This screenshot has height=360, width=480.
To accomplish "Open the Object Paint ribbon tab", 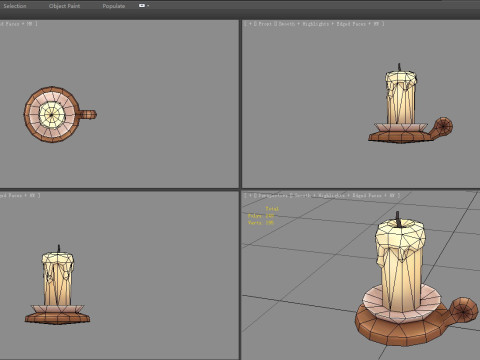I will click(64, 6).
